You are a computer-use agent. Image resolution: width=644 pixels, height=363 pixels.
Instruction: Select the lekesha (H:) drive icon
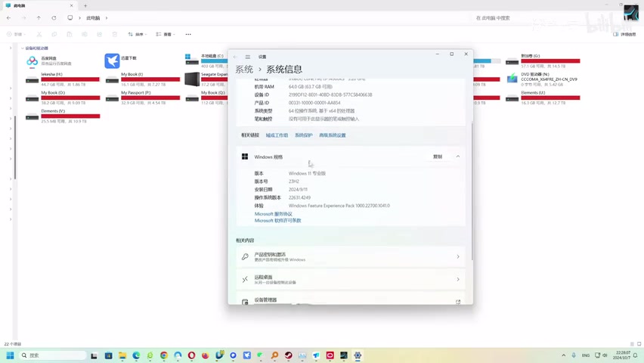point(32,79)
